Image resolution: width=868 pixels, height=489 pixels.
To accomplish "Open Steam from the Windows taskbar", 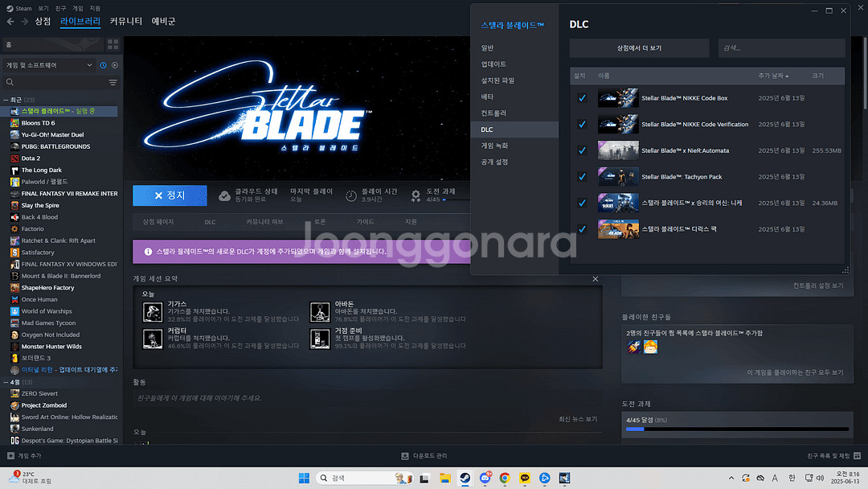I will click(465, 478).
